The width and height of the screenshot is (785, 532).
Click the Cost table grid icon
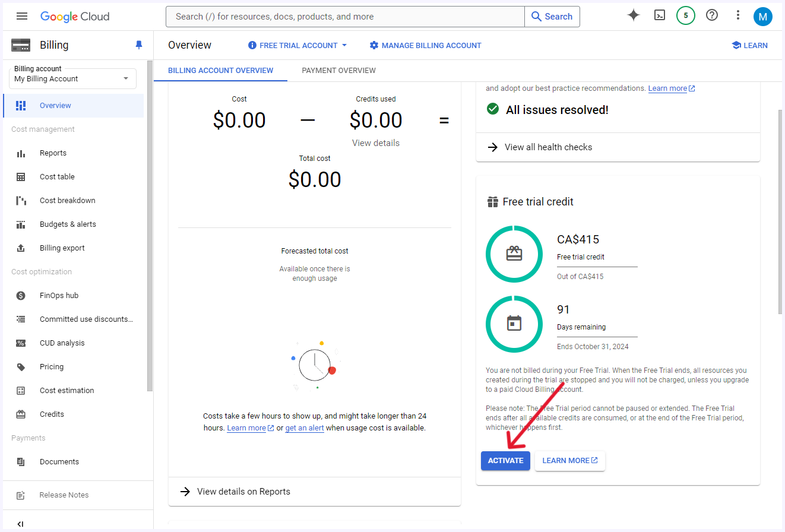(21, 177)
